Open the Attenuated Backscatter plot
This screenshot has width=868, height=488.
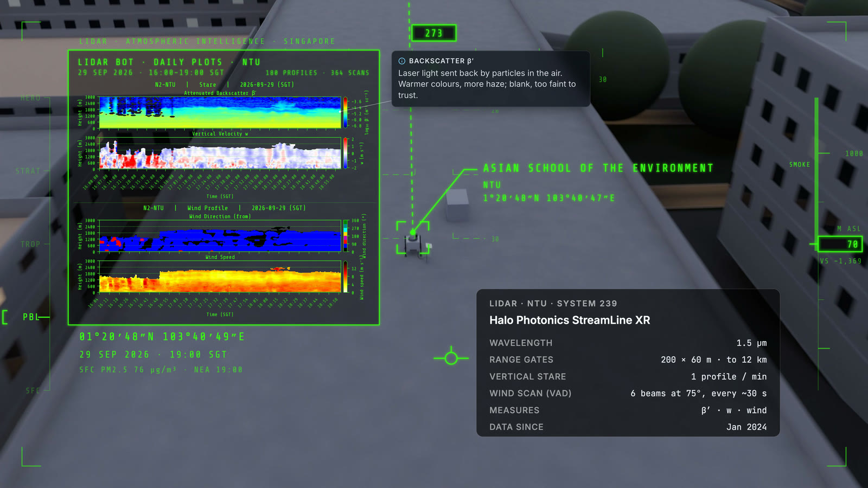(220, 113)
